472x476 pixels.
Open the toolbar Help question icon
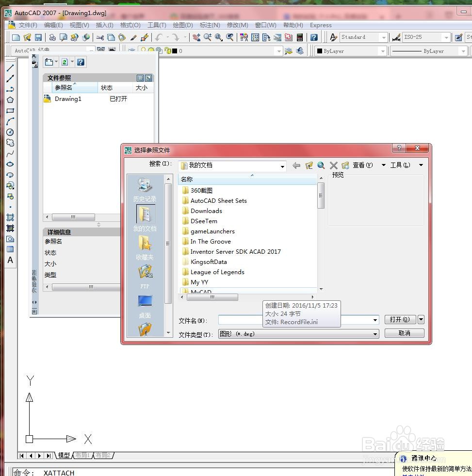314,37
